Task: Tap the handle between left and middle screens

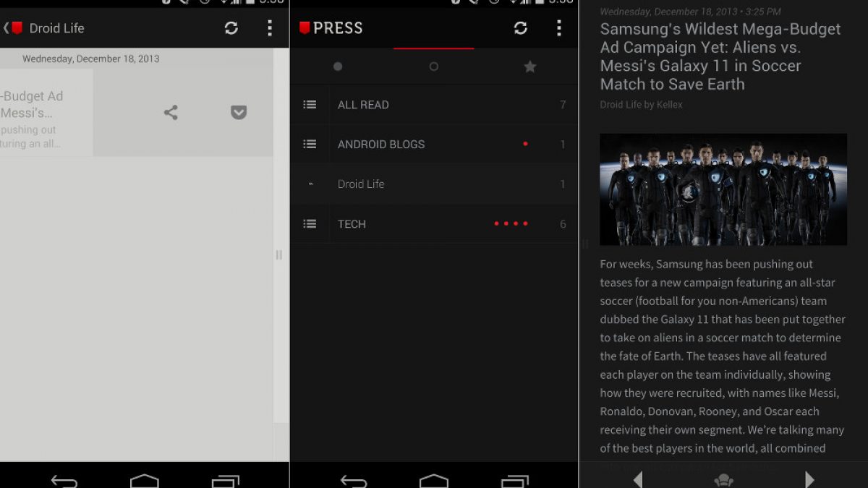Action: click(x=279, y=254)
